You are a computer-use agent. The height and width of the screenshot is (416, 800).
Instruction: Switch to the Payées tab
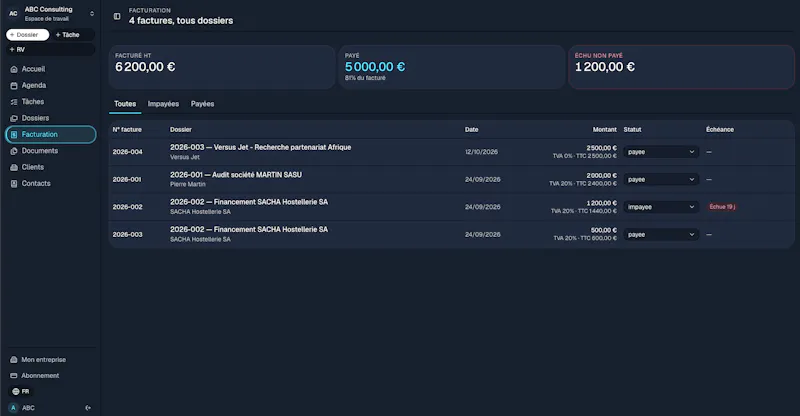(x=203, y=104)
